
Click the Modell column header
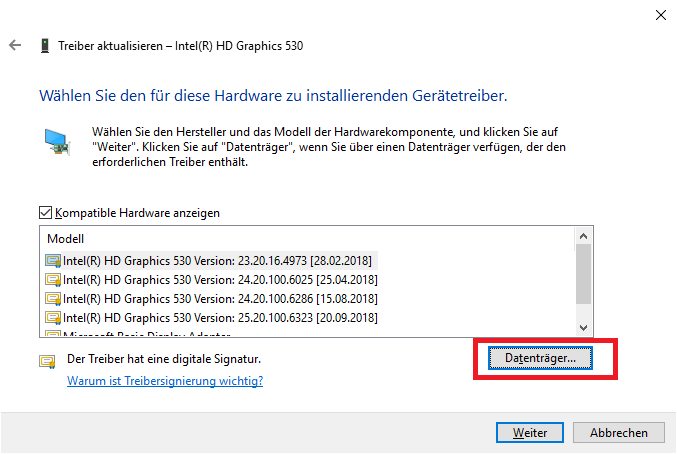click(66, 239)
